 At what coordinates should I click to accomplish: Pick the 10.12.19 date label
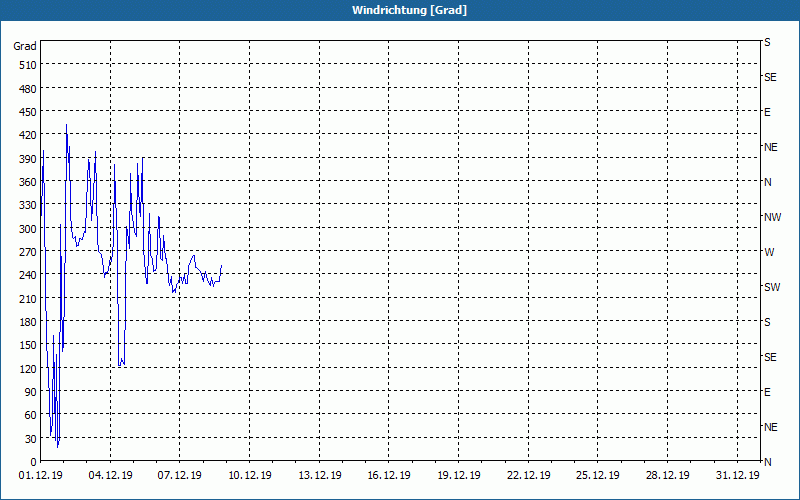click(249, 476)
